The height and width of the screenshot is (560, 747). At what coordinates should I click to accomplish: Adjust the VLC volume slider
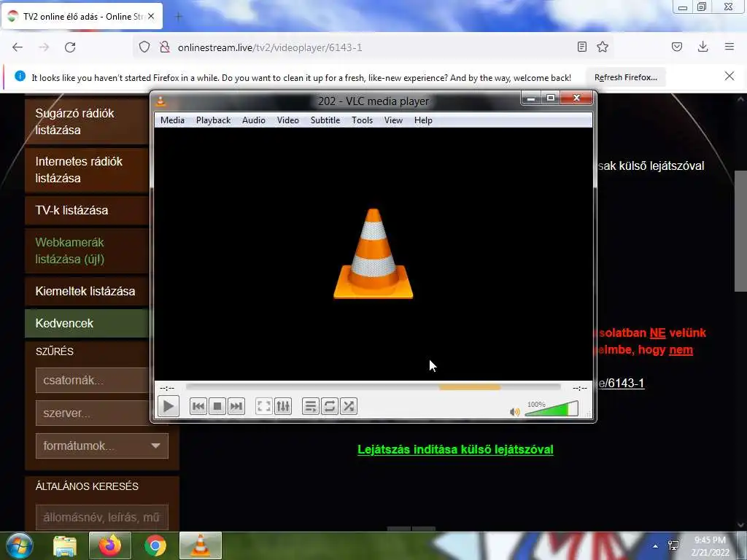click(x=551, y=409)
